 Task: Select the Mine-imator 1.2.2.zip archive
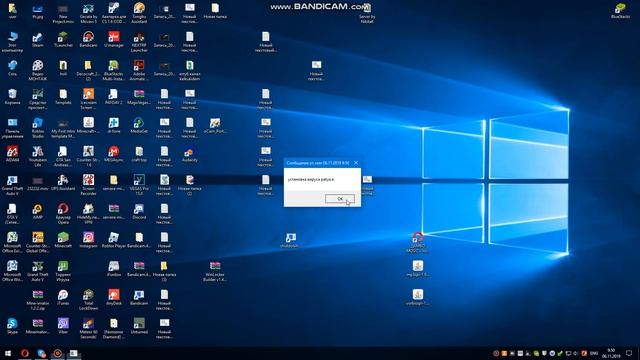coord(38,300)
